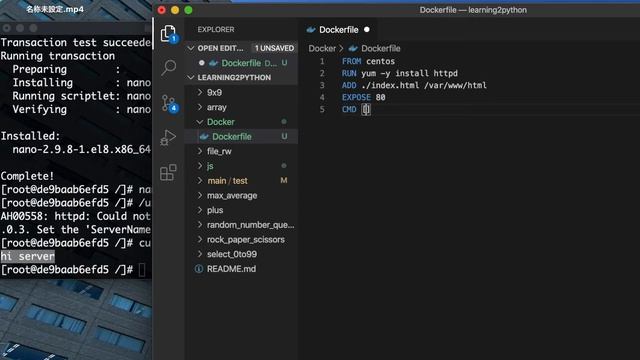Screen dimensions: 640x360
Task: Click the VS Code window title text
Action: tap(473, 10)
